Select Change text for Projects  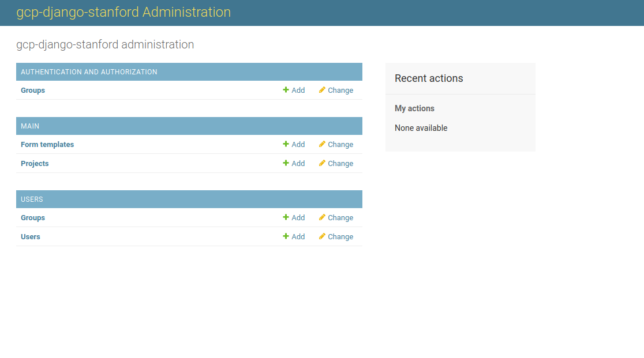(340, 163)
